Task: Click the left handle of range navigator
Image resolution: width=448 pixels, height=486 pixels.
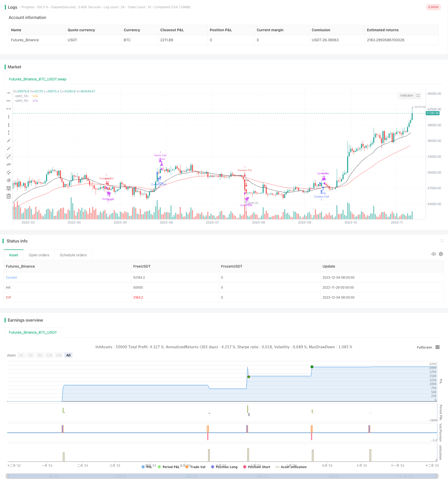Action: pyautogui.click(x=7, y=476)
